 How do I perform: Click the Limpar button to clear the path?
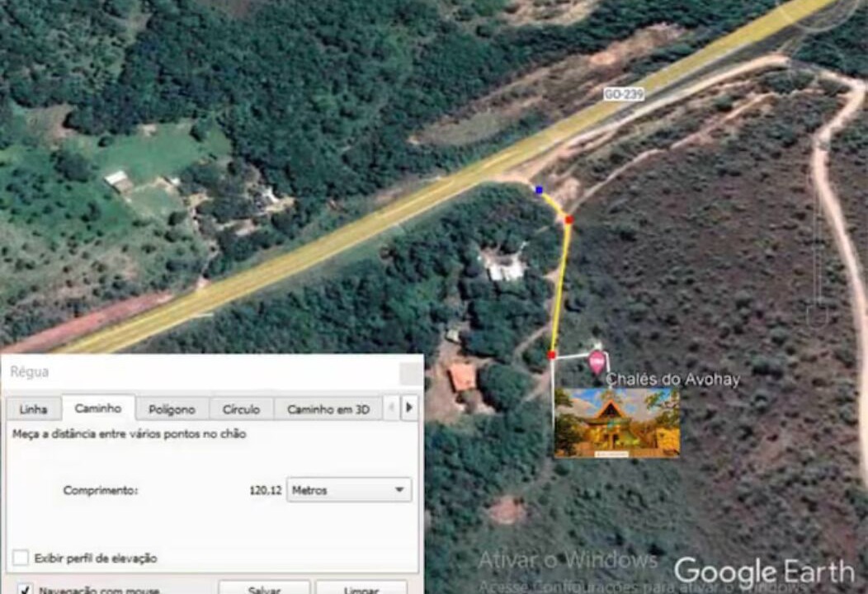point(361,588)
